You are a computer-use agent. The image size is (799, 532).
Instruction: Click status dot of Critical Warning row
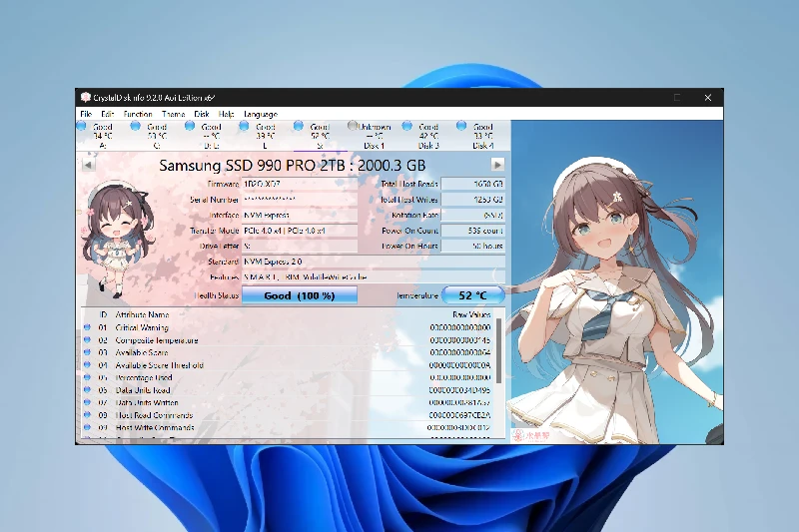(x=87, y=327)
